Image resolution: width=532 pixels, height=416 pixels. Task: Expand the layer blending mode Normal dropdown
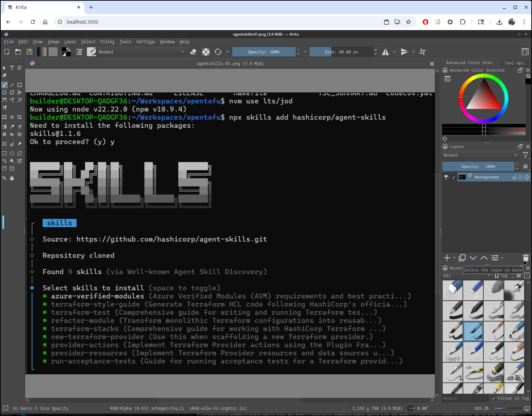pos(480,155)
